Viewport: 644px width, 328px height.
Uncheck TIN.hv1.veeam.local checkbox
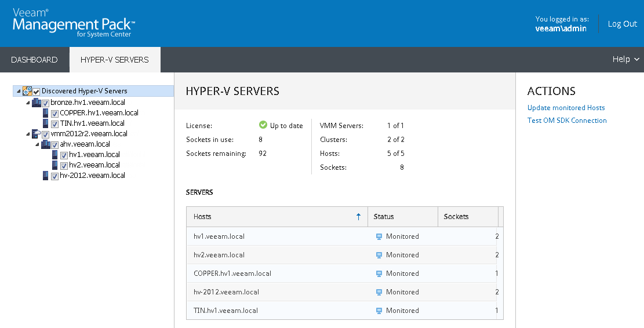[54, 124]
